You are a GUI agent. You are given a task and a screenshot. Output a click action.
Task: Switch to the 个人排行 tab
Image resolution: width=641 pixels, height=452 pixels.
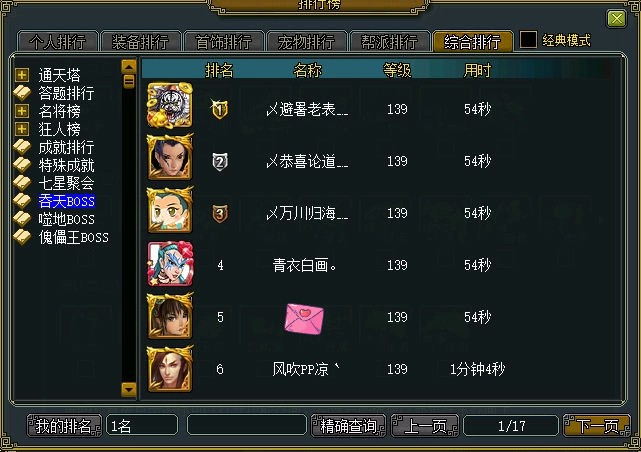[x=58, y=41]
